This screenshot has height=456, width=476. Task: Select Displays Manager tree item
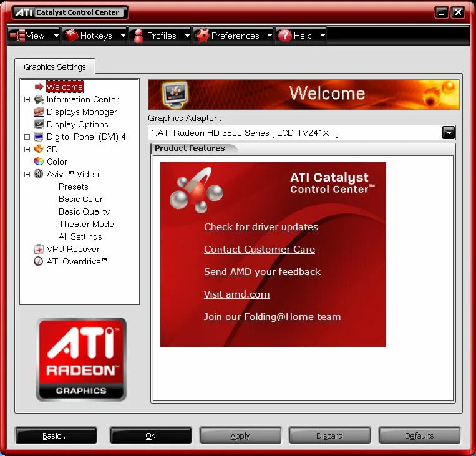82,112
